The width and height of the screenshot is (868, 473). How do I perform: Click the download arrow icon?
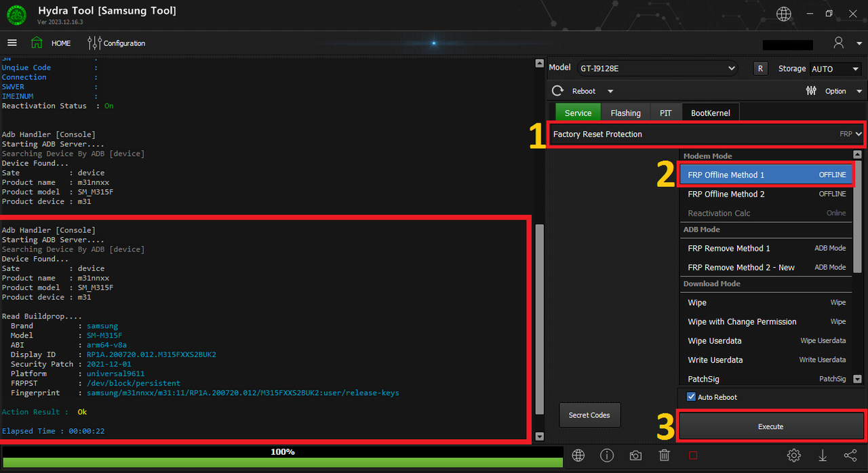tap(823, 455)
